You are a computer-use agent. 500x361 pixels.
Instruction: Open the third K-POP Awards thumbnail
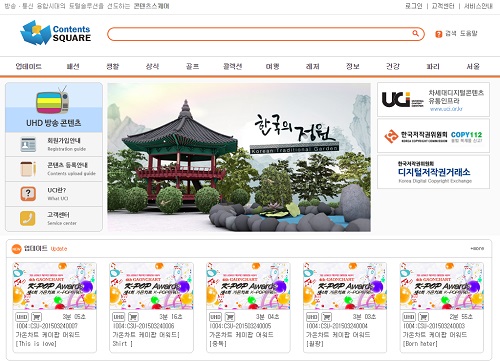point(248,286)
